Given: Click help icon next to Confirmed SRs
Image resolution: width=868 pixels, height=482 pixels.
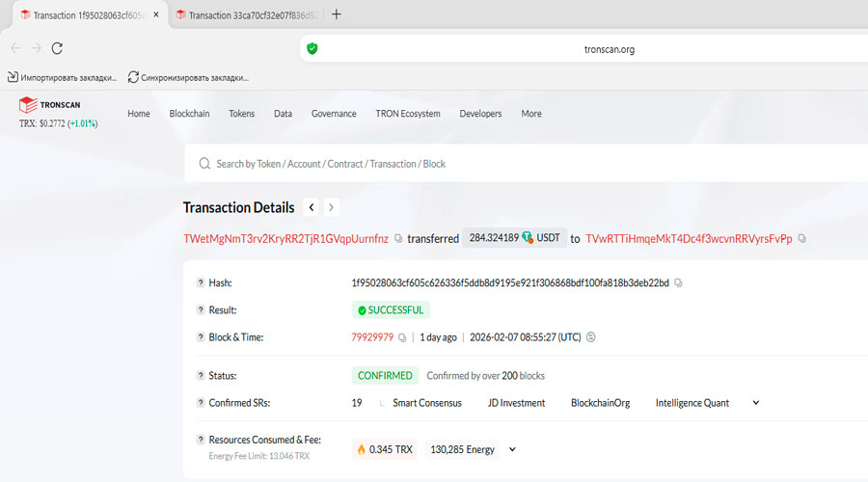Looking at the screenshot, I should pyautogui.click(x=201, y=403).
